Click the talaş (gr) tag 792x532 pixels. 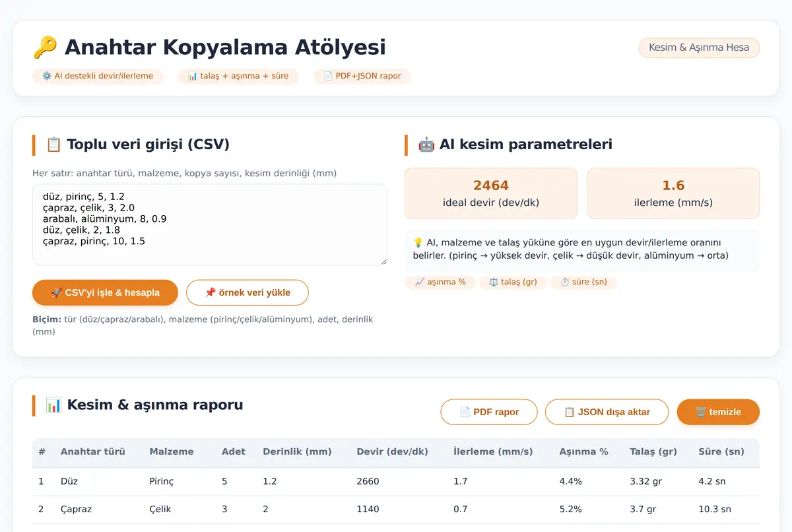pyautogui.click(x=513, y=282)
